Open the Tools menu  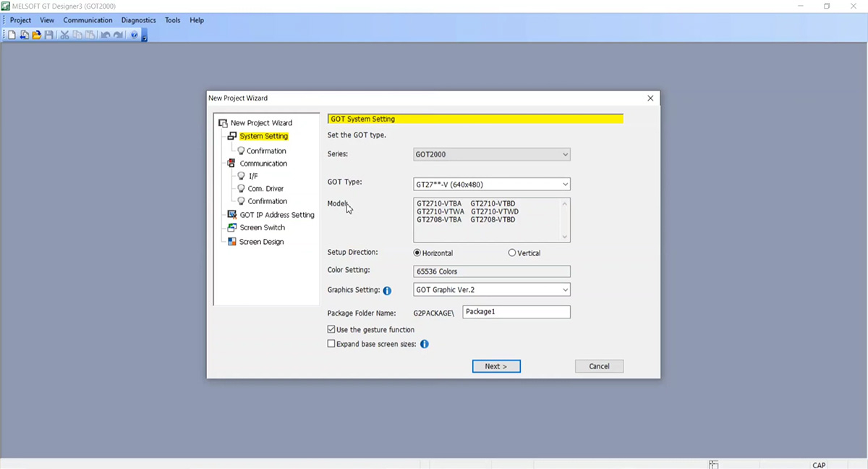point(172,20)
